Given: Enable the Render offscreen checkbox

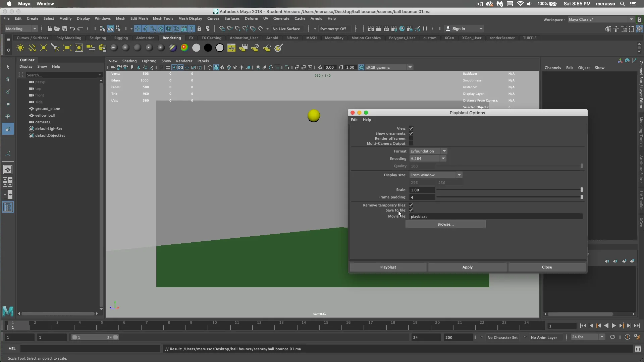Looking at the screenshot, I should 411,138.
